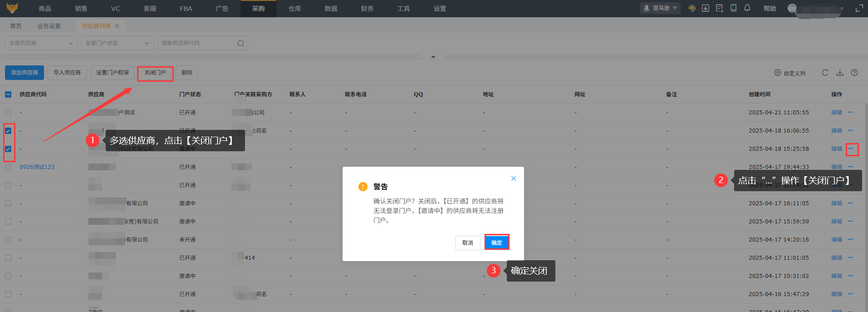This screenshot has height=312, width=868.
Task: Click the orange fox logo
Action: tap(12, 8)
